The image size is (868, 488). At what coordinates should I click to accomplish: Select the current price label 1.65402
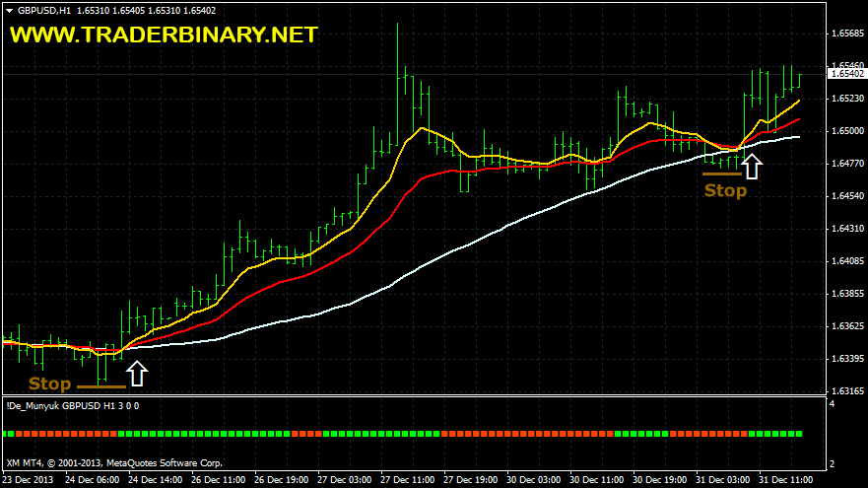pyautogui.click(x=847, y=74)
